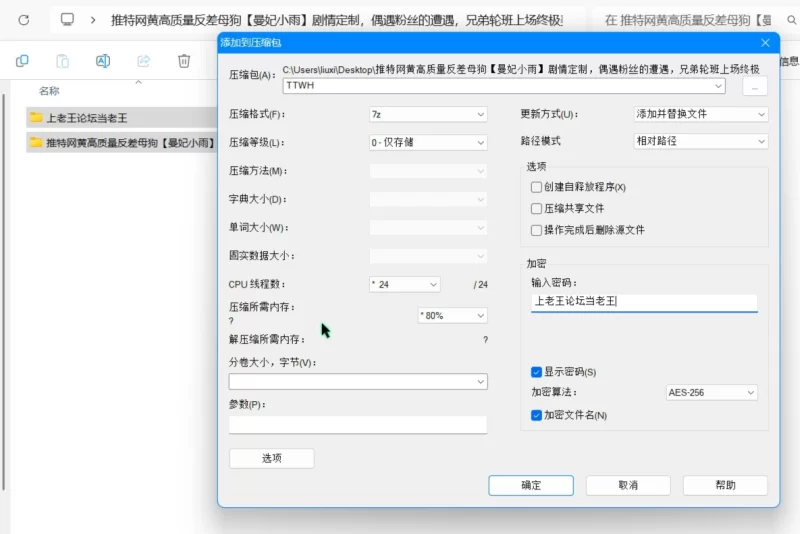Viewport: 800px width, 534px height.
Task: Click the Copy icon in the Explorer toolbar
Action: [22, 62]
